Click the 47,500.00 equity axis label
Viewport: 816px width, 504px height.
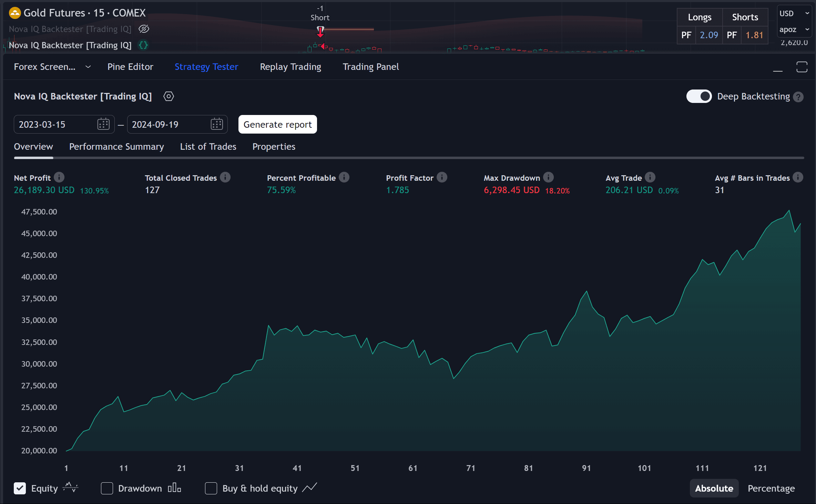point(39,212)
